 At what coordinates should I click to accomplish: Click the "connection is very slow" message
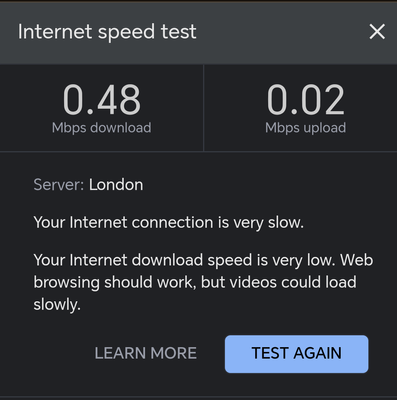(169, 222)
